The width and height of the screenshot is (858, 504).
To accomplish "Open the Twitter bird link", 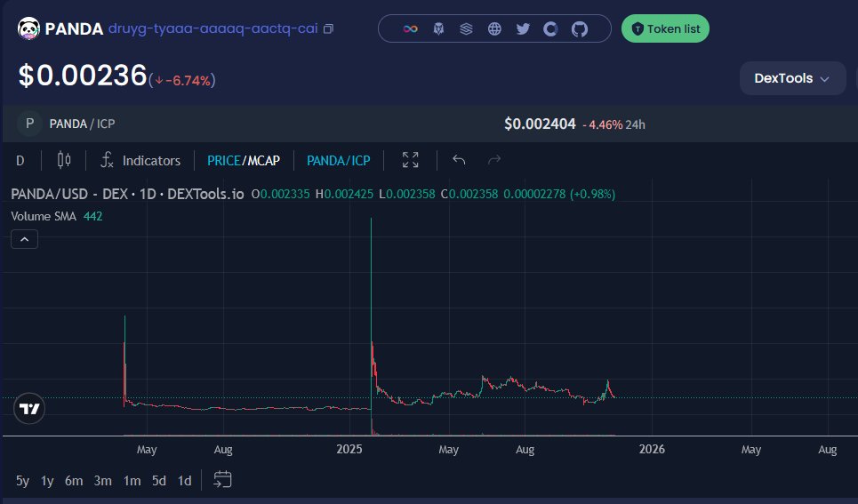I will tap(523, 28).
